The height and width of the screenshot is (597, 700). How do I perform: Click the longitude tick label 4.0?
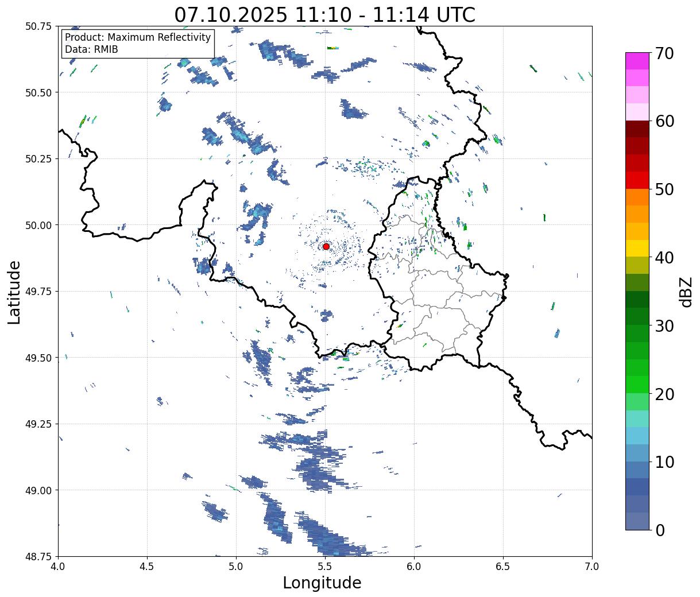coord(58,566)
